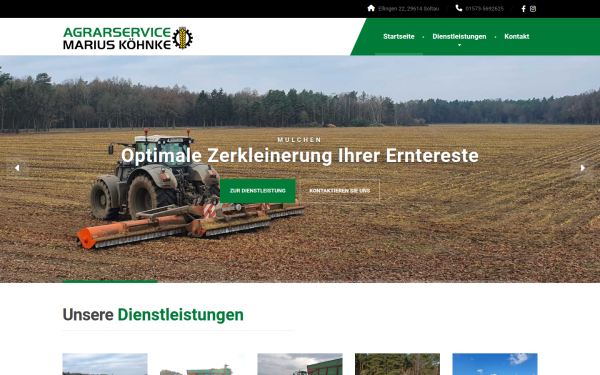This screenshot has width=600, height=375.
Task: Expand the Dienstleistungen submenu arrow
Action: [460, 45]
